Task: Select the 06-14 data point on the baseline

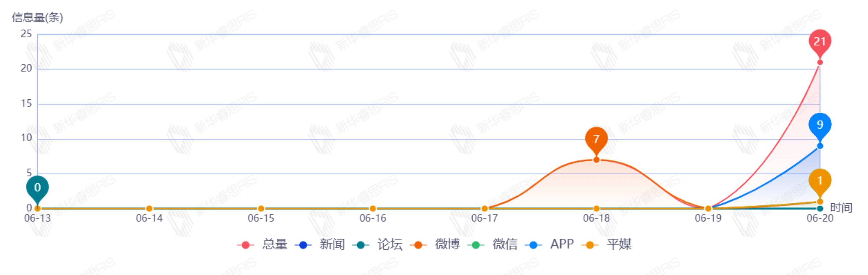Action: coord(149,209)
